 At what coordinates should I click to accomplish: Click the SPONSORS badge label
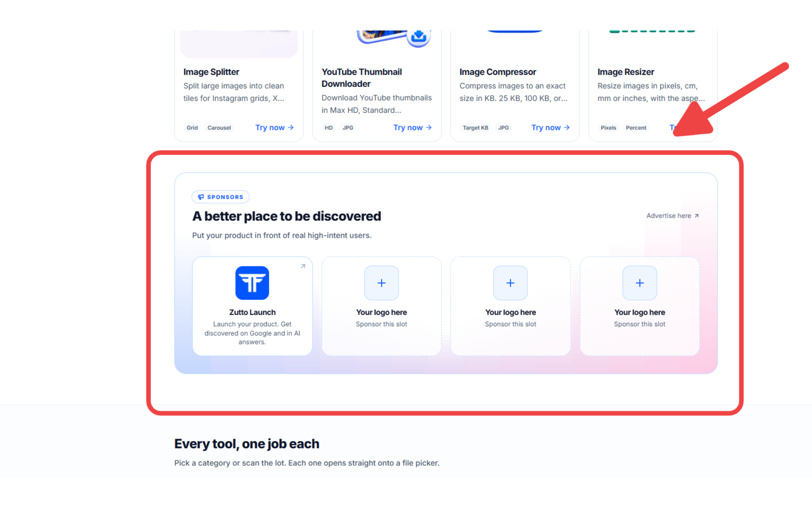tap(225, 197)
